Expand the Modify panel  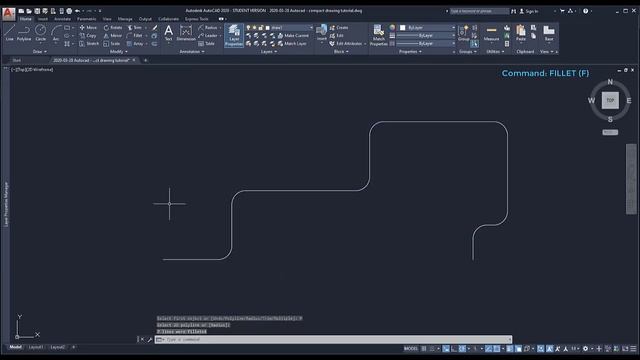[119, 52]
